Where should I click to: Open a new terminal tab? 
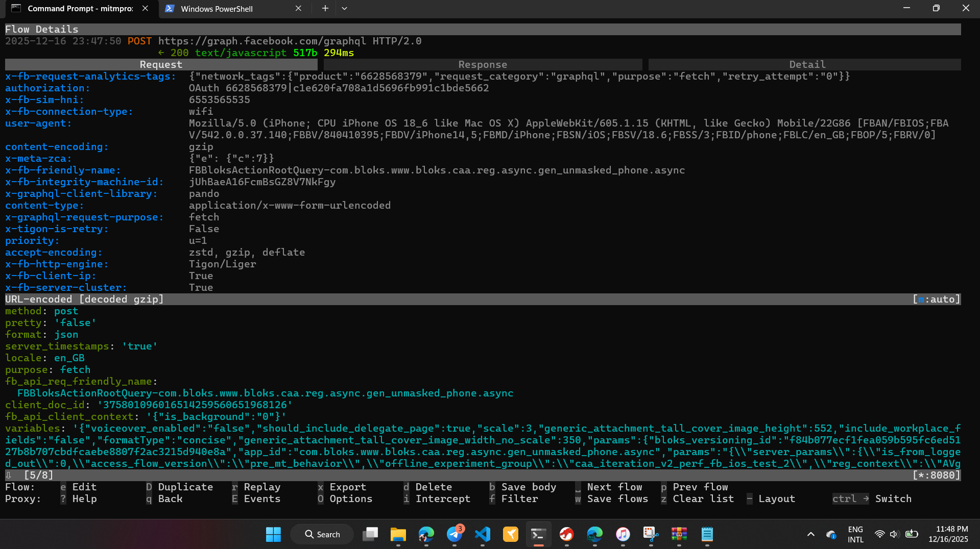(325, 9)
